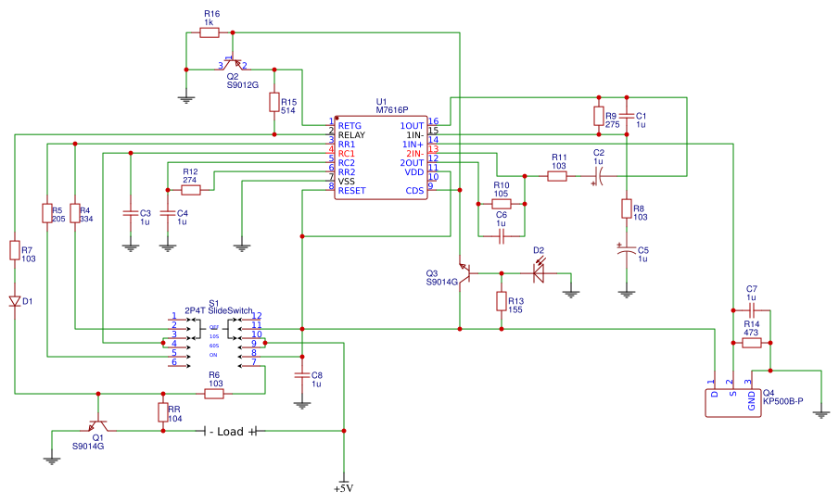This screenshot has width=839, height=504.
Task: Click the VDD pin label
Action: pos(414,172)
